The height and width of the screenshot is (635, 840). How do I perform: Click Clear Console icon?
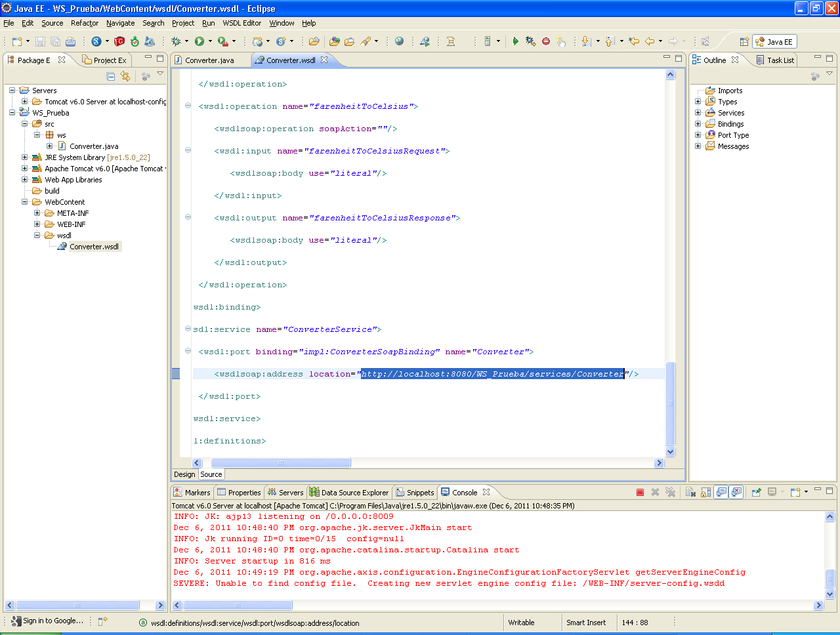[x=690, y=492]
